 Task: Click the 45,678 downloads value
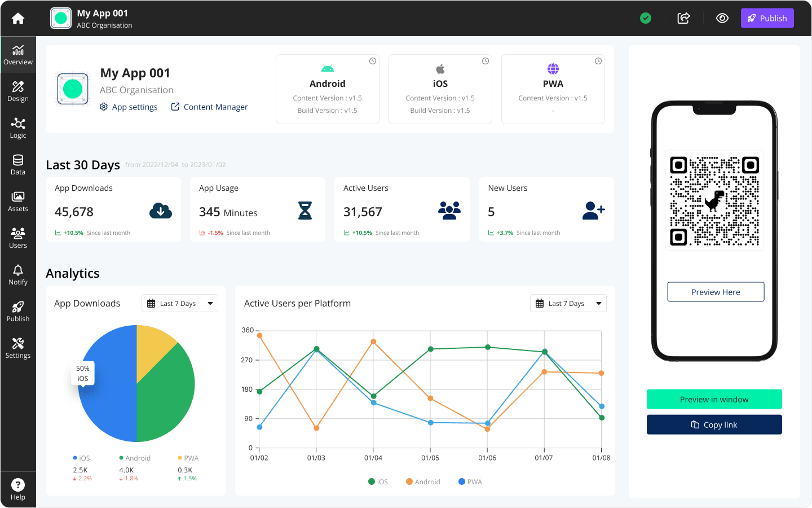click(74, 212)
